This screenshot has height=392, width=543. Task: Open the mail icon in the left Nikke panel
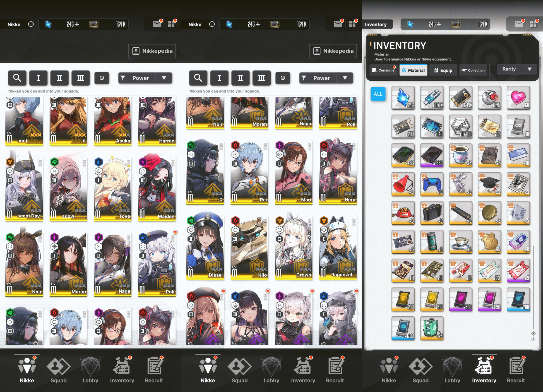[157, 24]
